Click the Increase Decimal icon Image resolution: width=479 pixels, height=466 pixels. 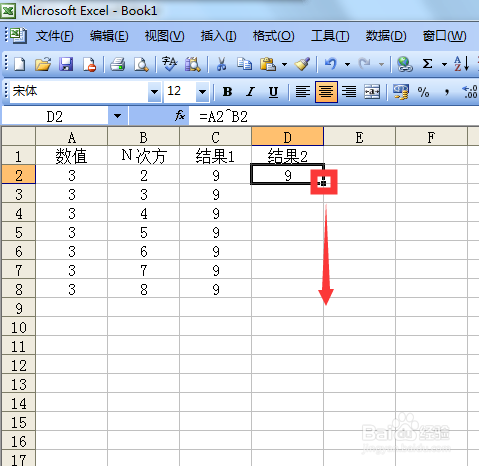point(470,92)
